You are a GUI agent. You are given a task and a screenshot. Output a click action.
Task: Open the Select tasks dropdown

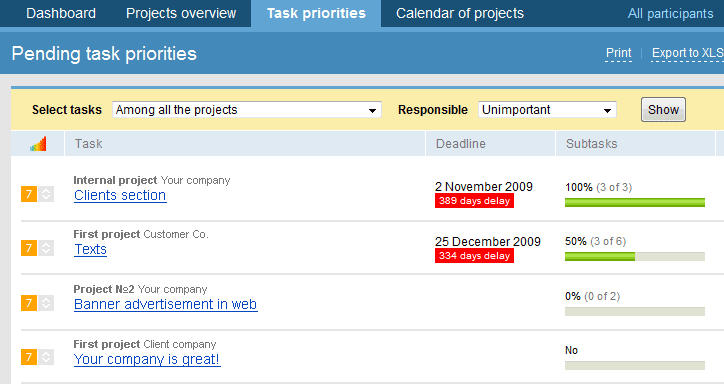(x=247, y=110)
